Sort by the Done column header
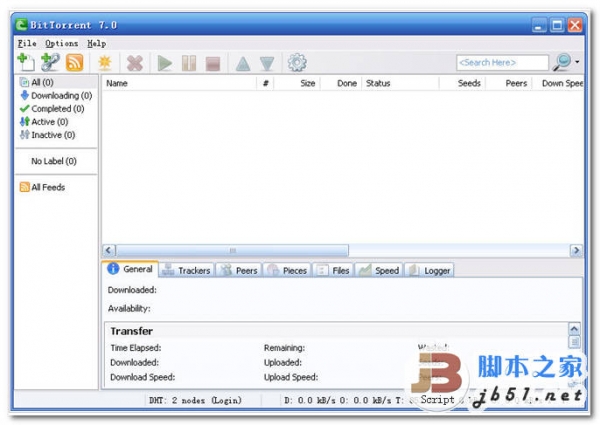The width and height of the screenshot is (600, 425). coord(341,83)
